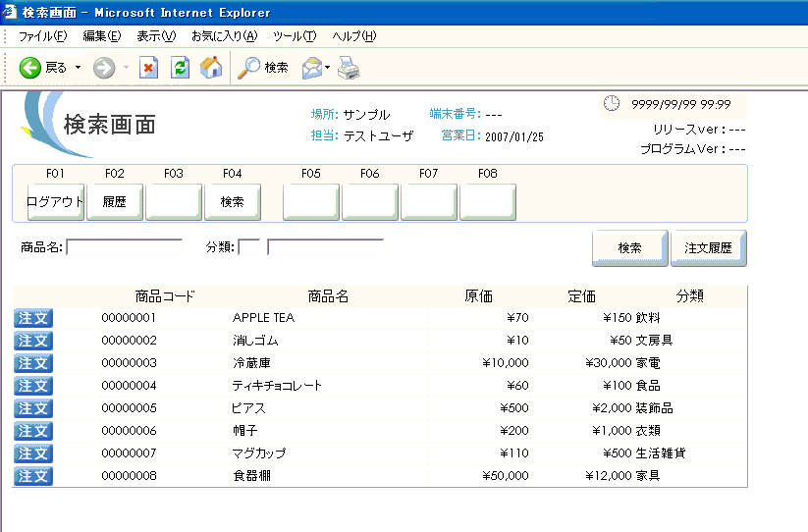Click the ¥50,000 cost cell
Viewport: 808px width, 532px height.
point(505,476)
